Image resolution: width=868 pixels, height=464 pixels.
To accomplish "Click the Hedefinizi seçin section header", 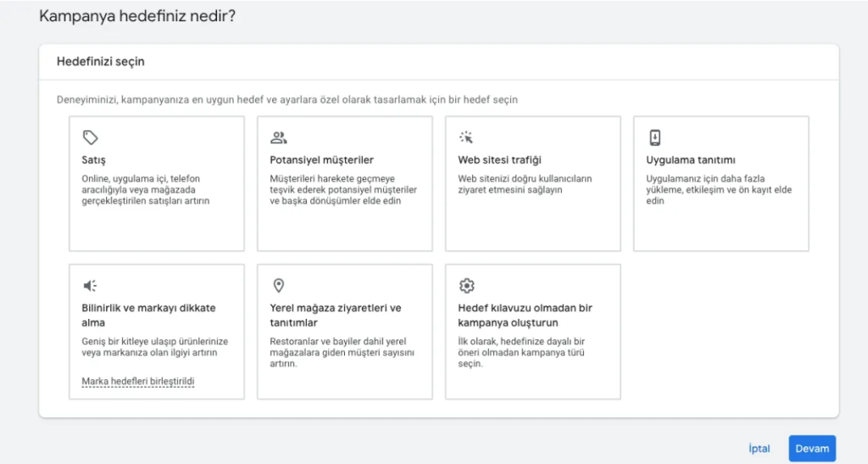I will point(100,62).
